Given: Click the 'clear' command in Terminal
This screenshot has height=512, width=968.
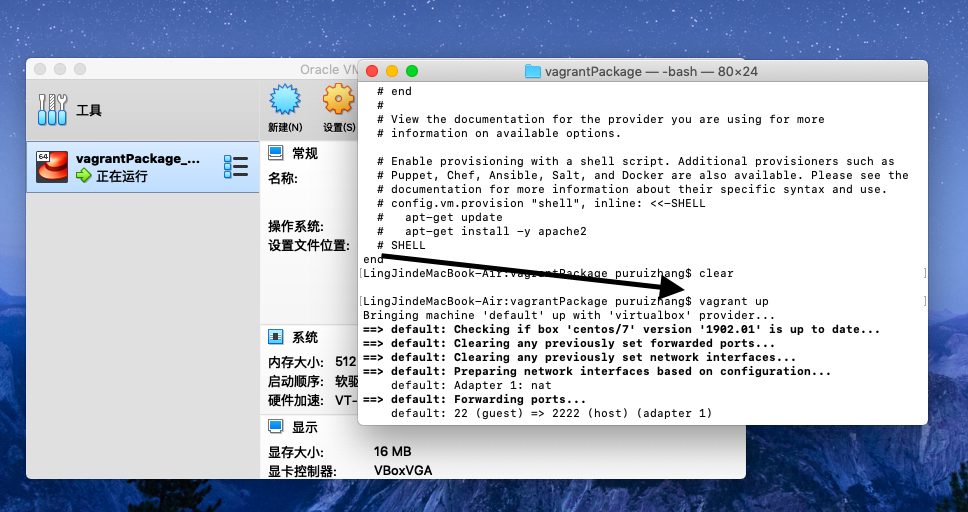Looking at the screenshot, I should 716,273.
